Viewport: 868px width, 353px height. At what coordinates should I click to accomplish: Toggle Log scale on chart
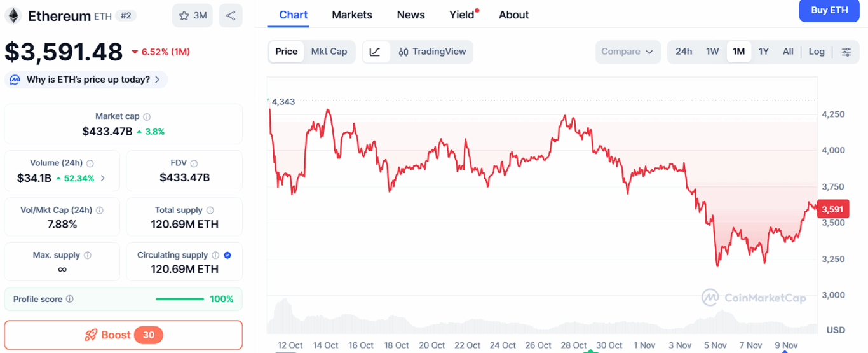(817, 52)
